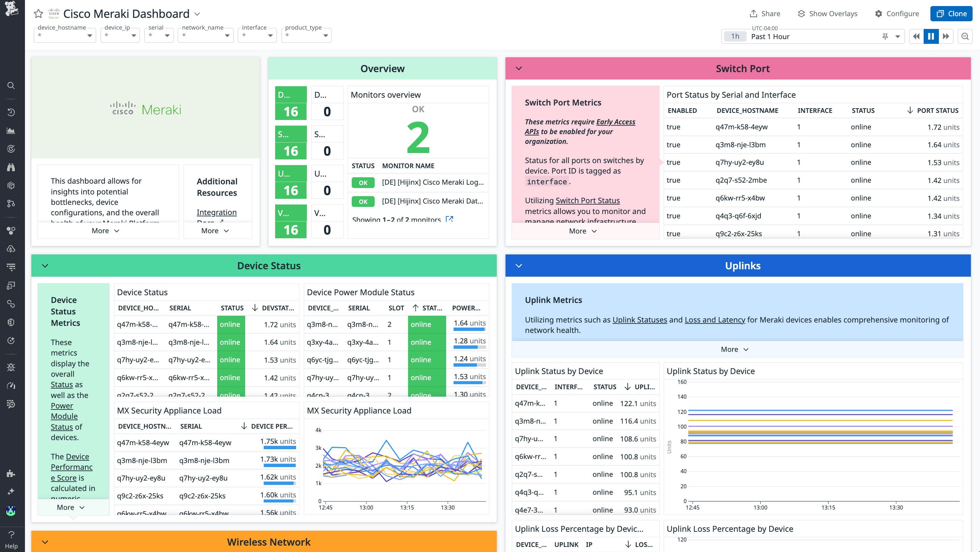Screen dimensions: 980x552
Task: Collapse the Switch Port section
Action: point(519,68)
